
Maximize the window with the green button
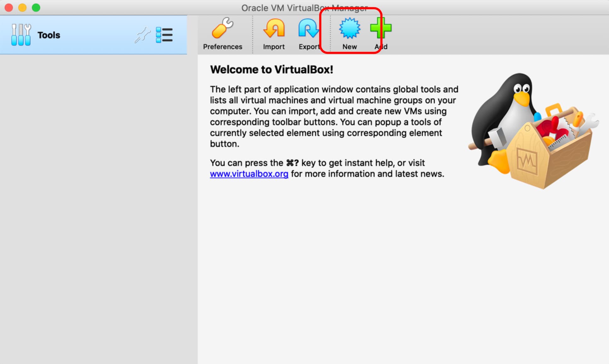click(x=36, y=8)
